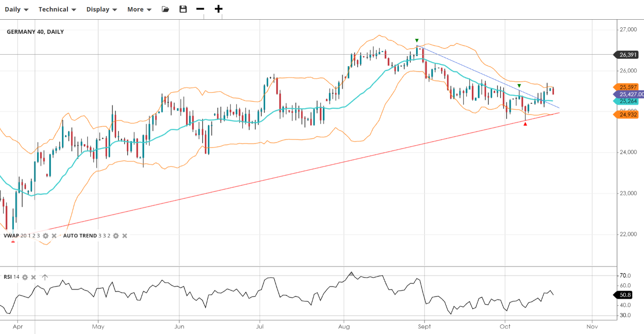Move the RSI panel up with the arrow
Screen dimensions: 644x334
45,277
